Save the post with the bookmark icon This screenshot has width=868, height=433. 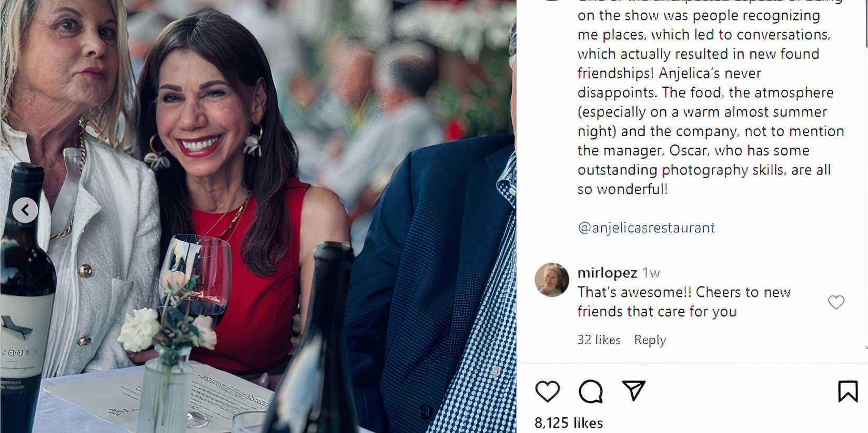tap(847, 391)
